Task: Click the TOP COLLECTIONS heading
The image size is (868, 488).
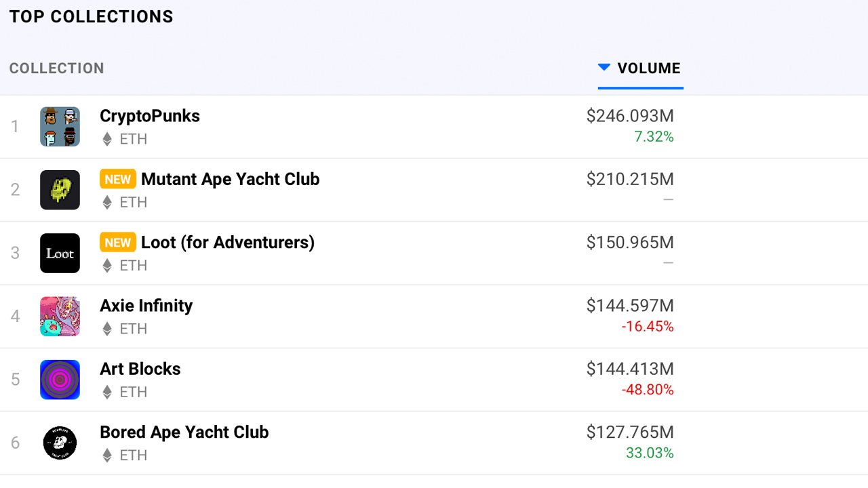Action: [92, 17]
